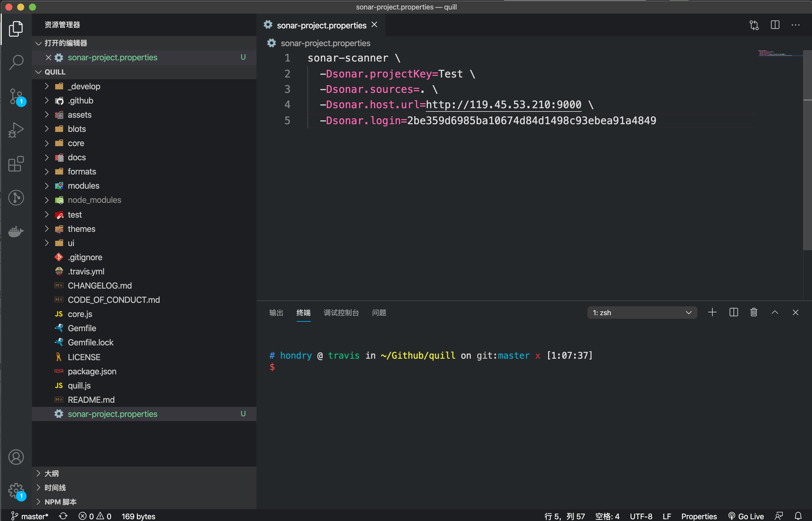The width and height of the screenshot is (812, 521).
Task: Open the Run and Debug view
Action: (x=16, y=130)
